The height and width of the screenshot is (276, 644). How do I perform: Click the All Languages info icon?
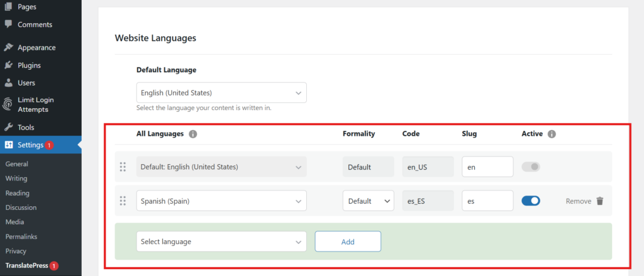point(193,135)
